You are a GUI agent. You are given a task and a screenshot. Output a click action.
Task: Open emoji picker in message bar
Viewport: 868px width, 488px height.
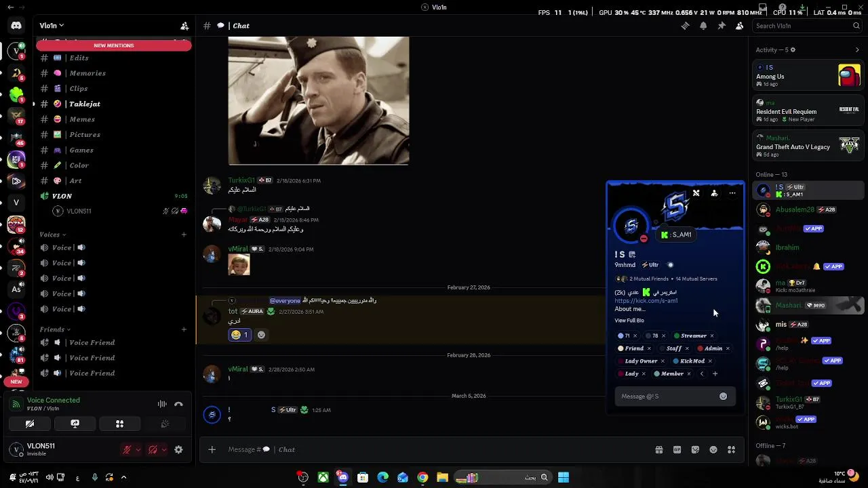(x=713, y=449)
